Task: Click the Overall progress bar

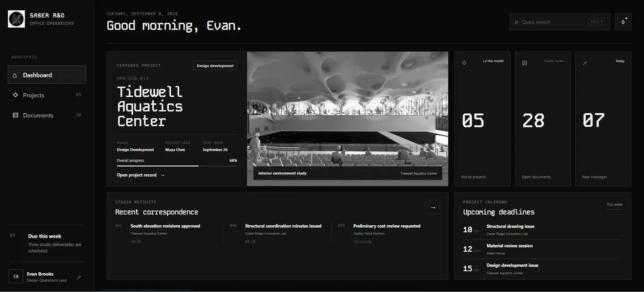Action: coord(177,166)
